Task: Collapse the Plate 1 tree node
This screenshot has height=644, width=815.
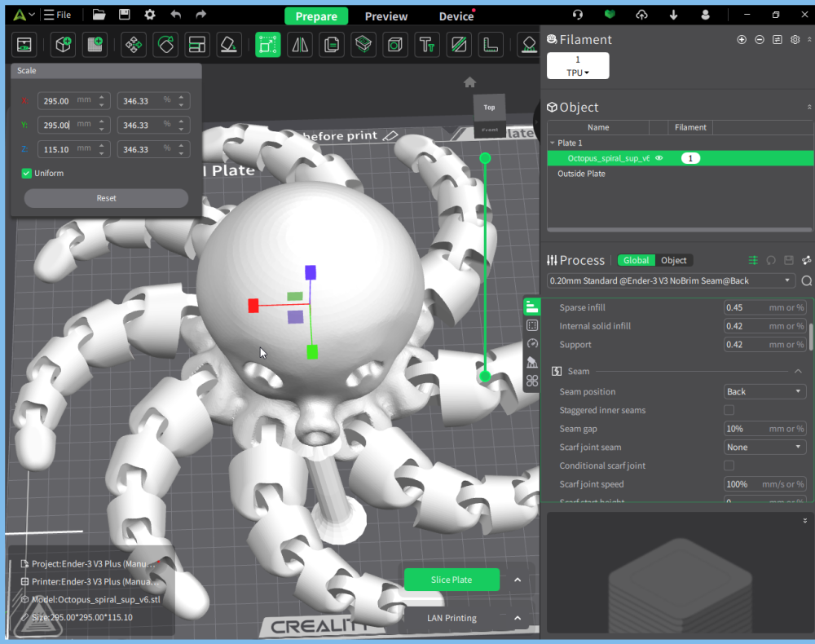Action: (x=552, y=143)
